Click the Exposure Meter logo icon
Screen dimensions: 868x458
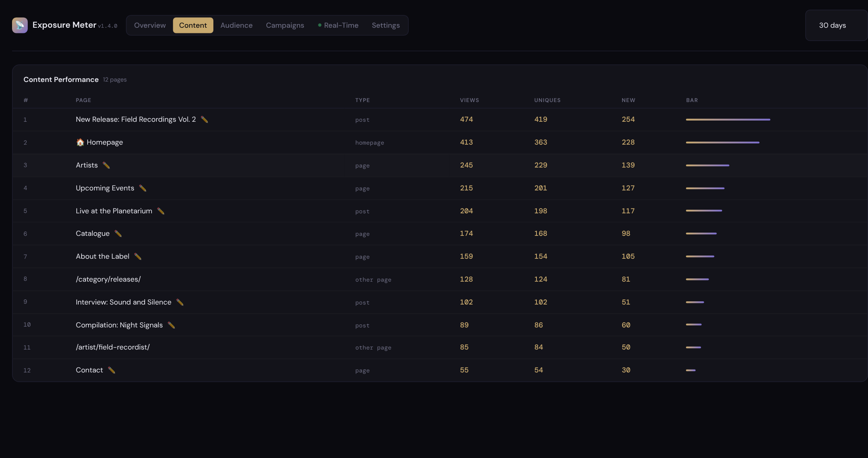tap(20, 25)
